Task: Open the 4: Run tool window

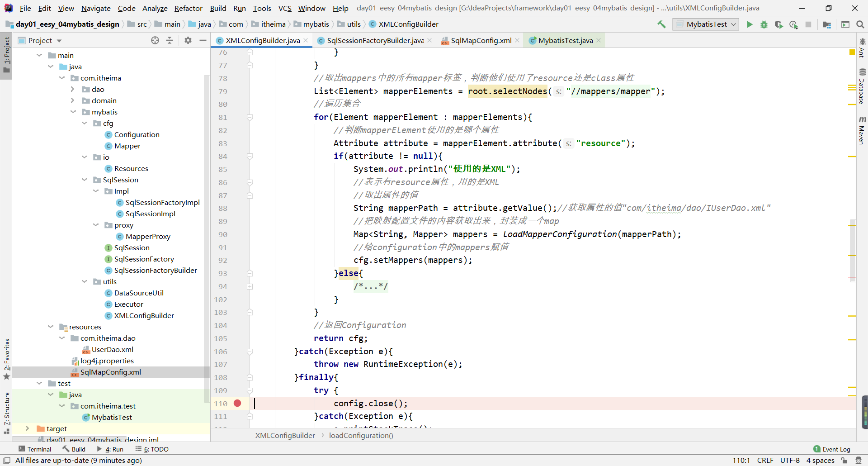Action: coord(110,449)
